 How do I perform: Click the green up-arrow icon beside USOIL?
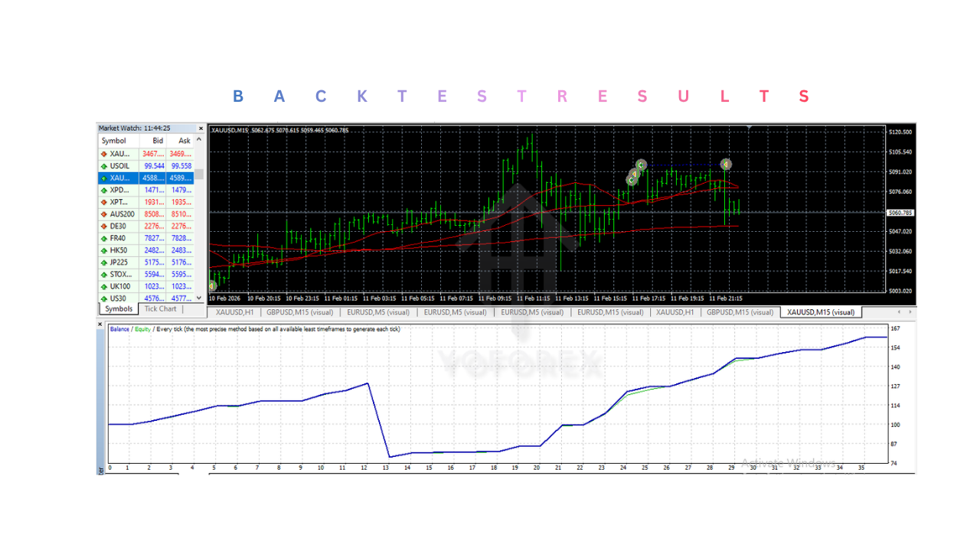point(104,165)
